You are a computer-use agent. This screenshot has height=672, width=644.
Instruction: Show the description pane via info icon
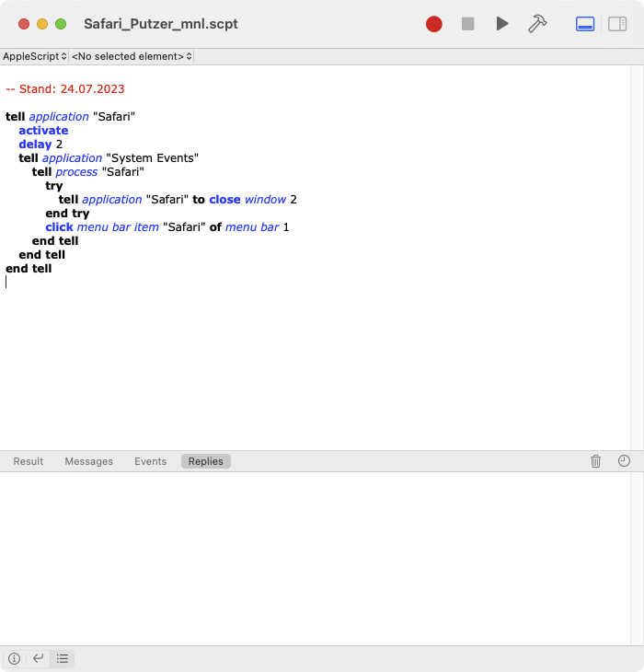point(14,658)
